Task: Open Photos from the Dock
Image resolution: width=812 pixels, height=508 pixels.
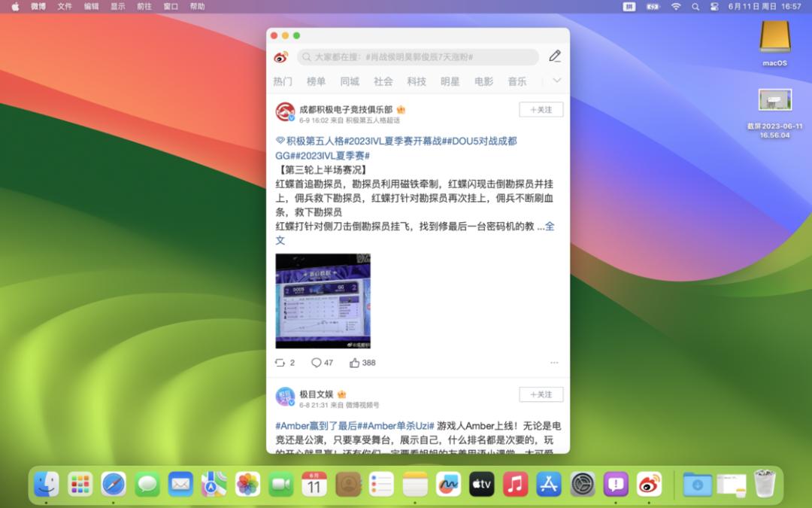Action: coord(247,484)
